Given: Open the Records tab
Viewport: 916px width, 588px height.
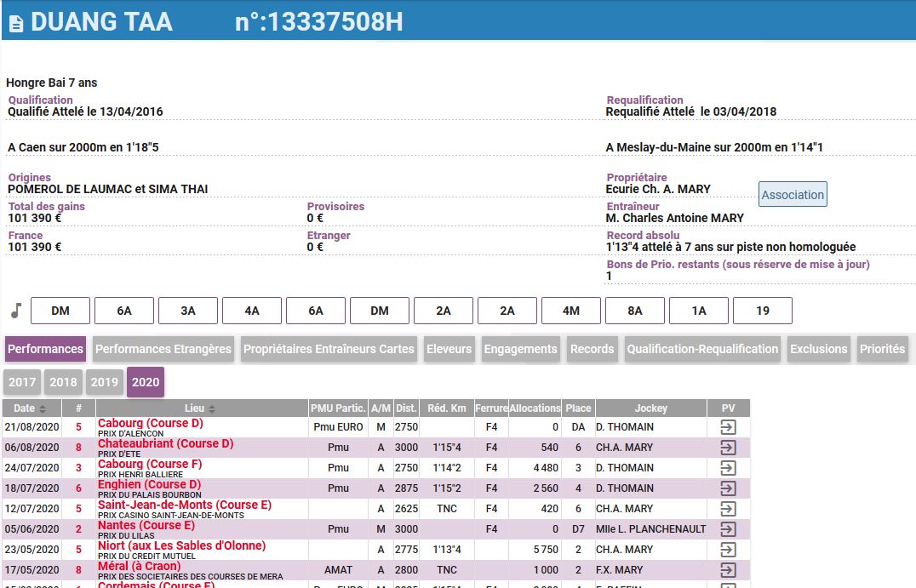Looking at the screenshot, I should click(592, 349).
